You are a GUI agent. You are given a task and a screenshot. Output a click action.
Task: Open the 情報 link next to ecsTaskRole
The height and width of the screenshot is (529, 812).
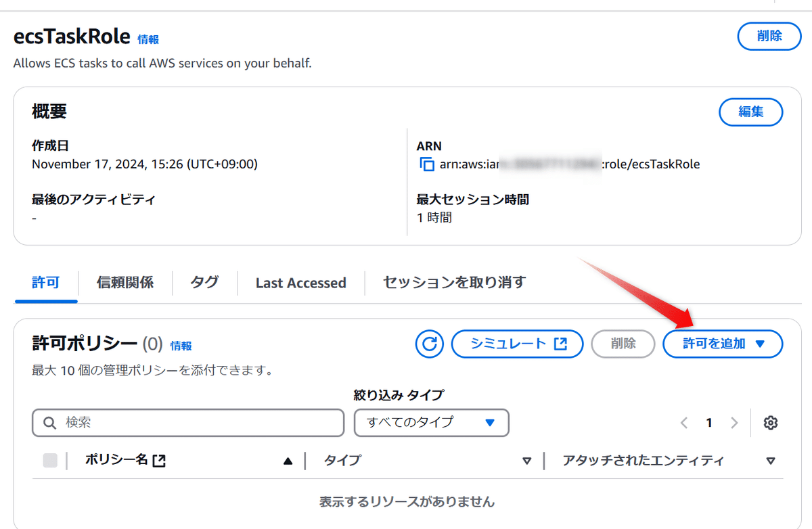pos(148,39)
